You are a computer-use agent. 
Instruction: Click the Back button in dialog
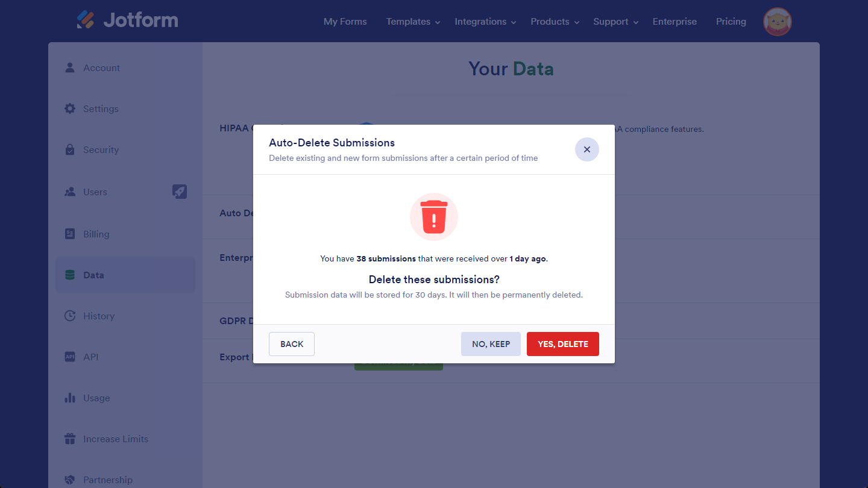point(292,344)
